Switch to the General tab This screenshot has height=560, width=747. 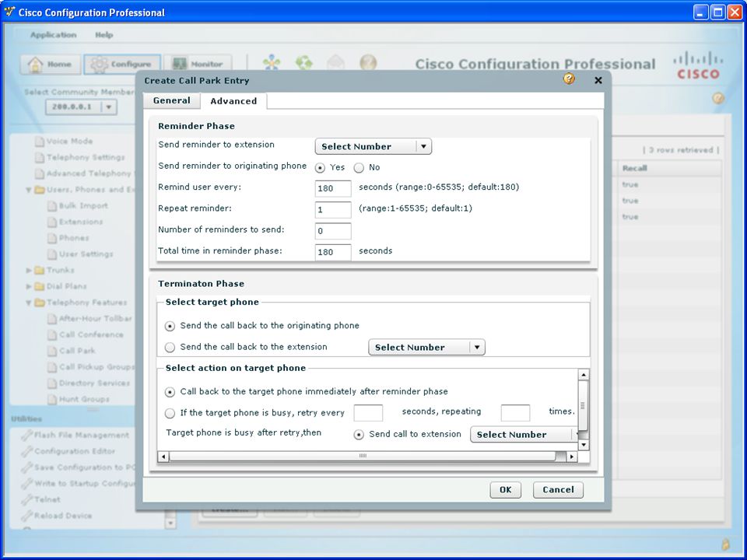(171, 100)
